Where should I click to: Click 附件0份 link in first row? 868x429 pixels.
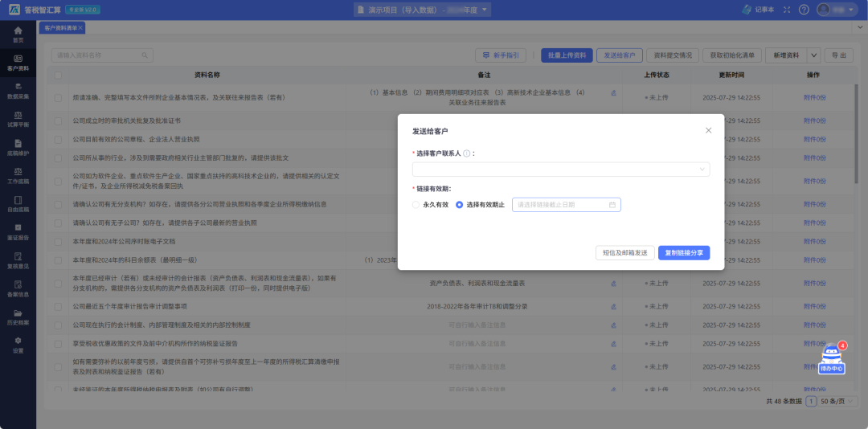coord(814,97)
